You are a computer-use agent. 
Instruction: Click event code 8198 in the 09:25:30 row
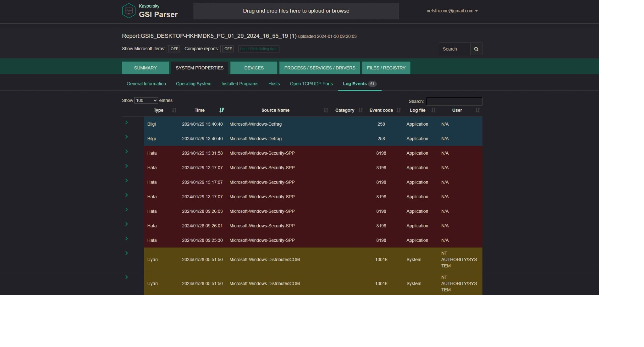[381, 240]
